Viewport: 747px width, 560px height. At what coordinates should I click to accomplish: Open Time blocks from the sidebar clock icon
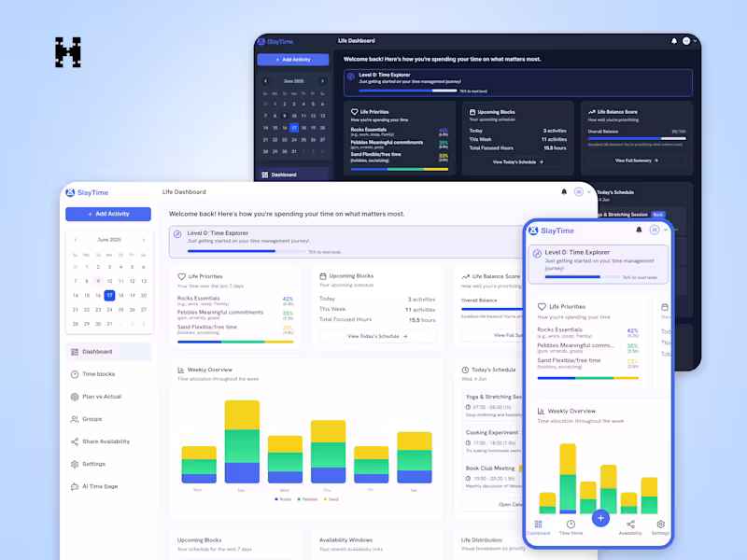coord(75,373)
